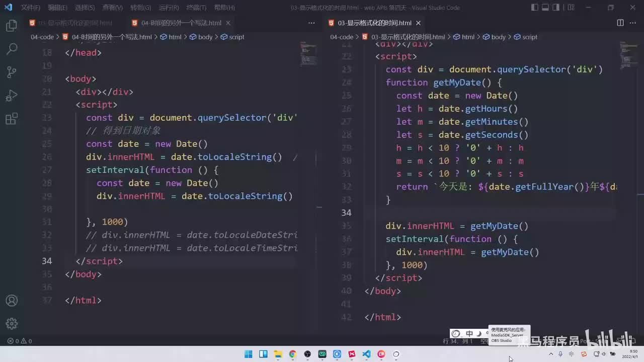Open Windows Start menu

point(249,354)
